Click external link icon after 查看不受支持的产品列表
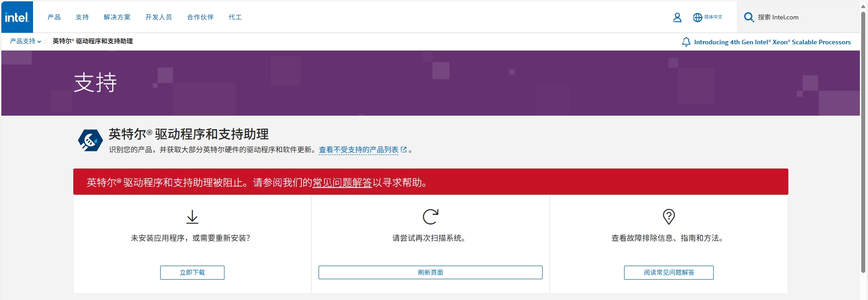The width and height of the screenshot is (868, 300). point(404,150)
